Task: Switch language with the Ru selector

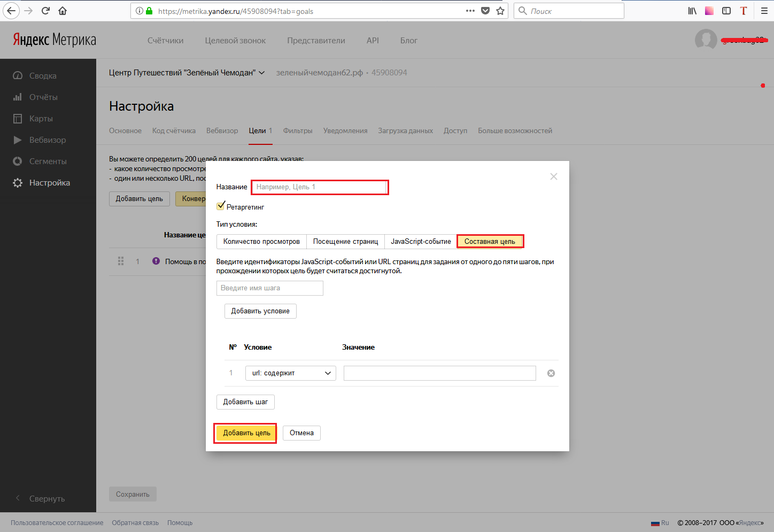Action: [660, 523]
